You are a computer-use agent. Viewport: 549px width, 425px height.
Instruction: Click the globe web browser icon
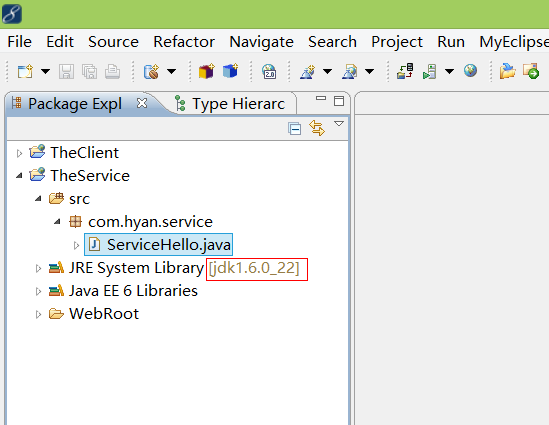tap(470, 71)
